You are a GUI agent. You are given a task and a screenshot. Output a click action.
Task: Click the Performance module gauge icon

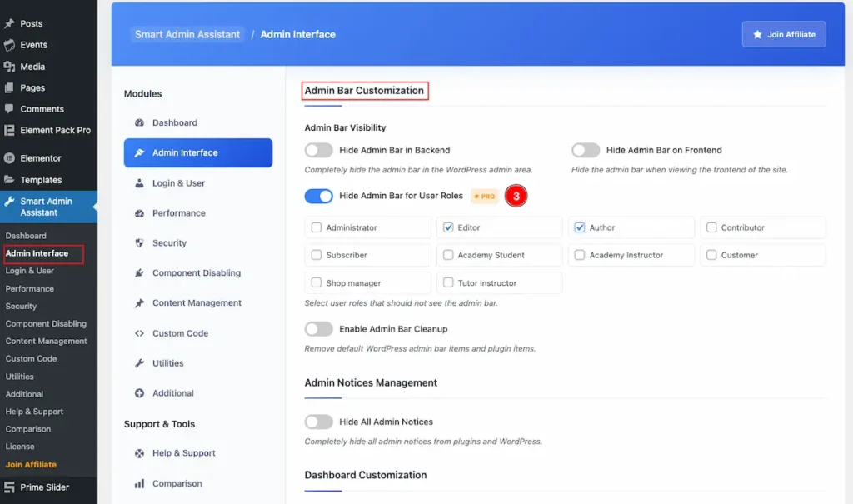click(x=139, y=212)
